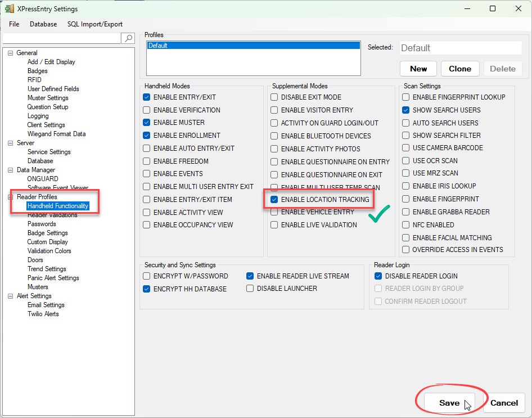Click the XPressEntry app icon in title bar
Screen dimensions: 532x418
click(x=10, y=9)
